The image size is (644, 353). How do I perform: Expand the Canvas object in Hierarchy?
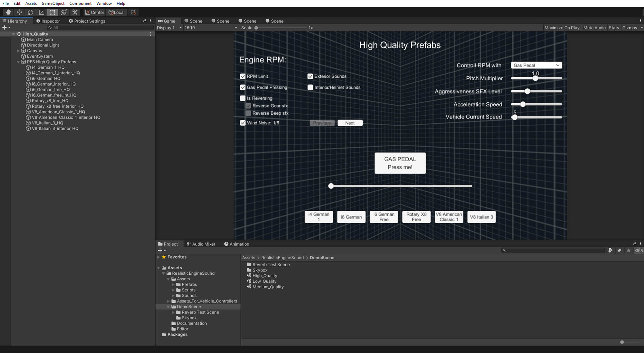tap(18, 51)
